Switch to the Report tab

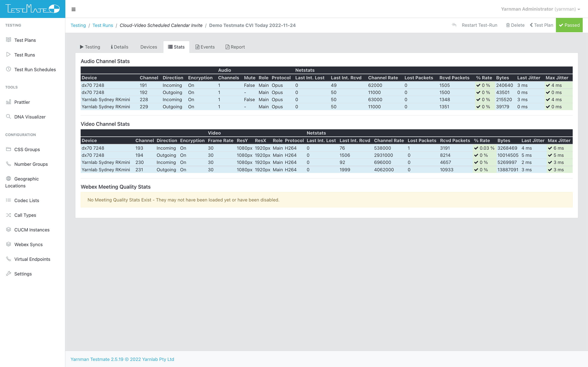pyautogui.click(x=235, y=47)
